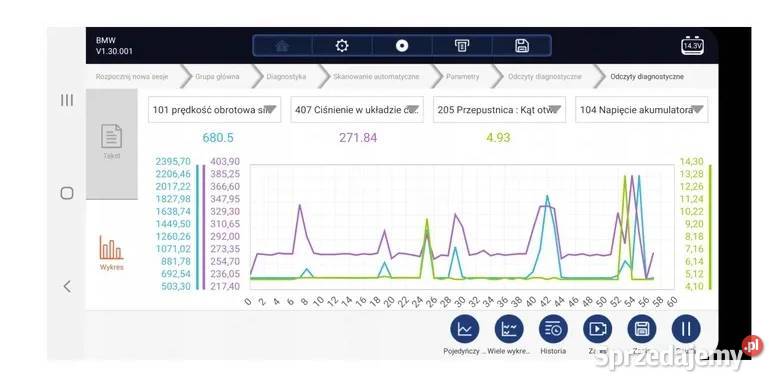Select current Odczyty diagnostyczne breadcrumb
The width and height of the screenshot is (783, 390).
[x=647, y=77]
